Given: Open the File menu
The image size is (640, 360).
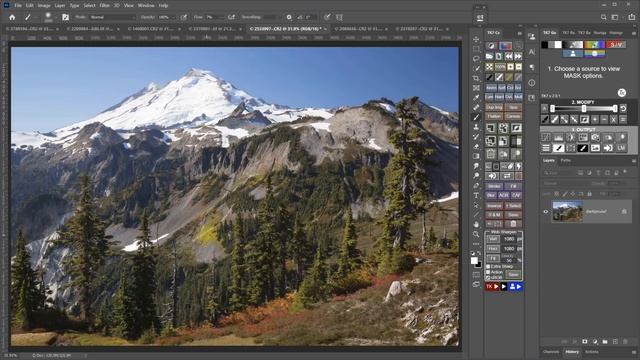Looking at the screenshot, I should pos(18,6).
